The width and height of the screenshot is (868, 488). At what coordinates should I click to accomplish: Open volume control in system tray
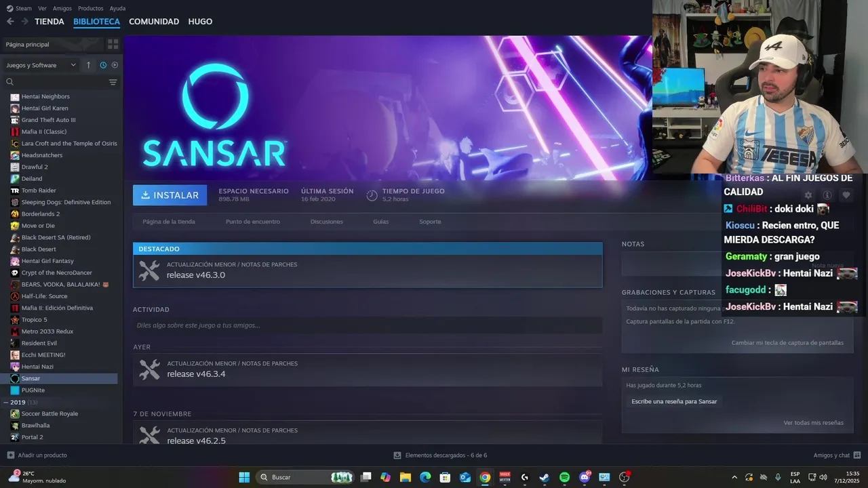[x=823, y=477]
